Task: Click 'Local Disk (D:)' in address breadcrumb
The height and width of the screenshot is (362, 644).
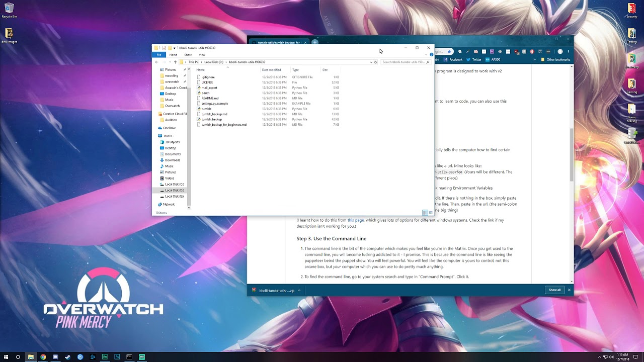Action: (x=214, y=62)
